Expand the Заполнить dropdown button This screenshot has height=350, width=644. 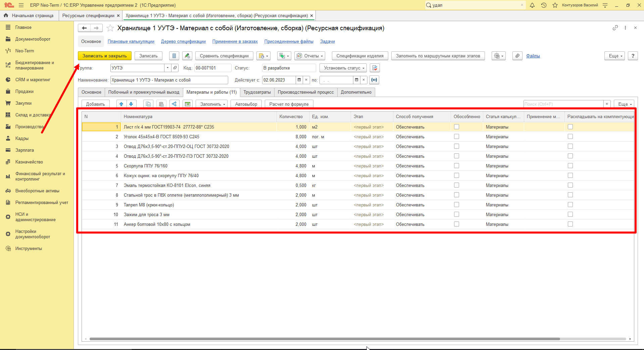[x=212, y=104]
